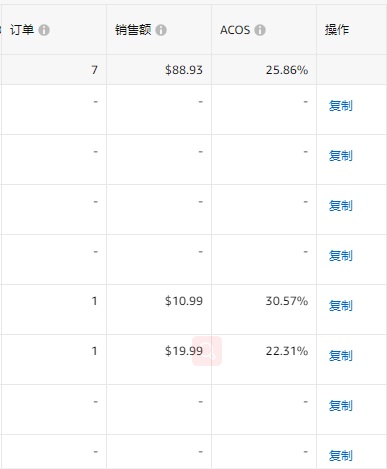387x469 pixels.
Task: Click the info icon beside ACOS header
Action: coord(260,30)
